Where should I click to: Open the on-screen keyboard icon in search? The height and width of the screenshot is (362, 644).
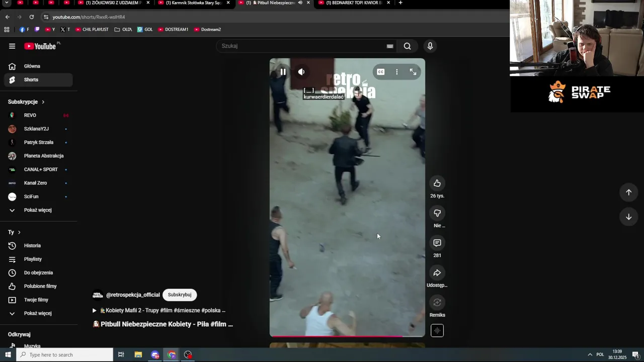390,46
